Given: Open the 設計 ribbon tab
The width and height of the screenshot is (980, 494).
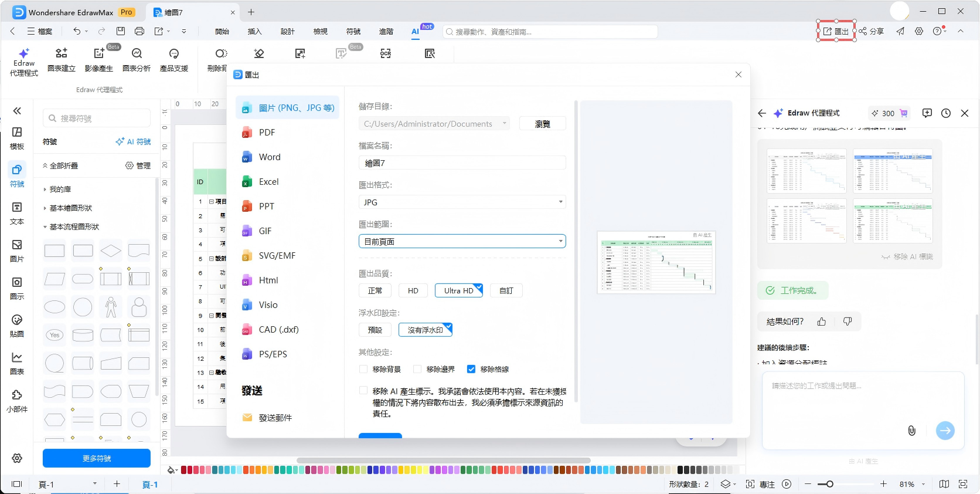Looking at the screenshot, I should tap(288, 32).
